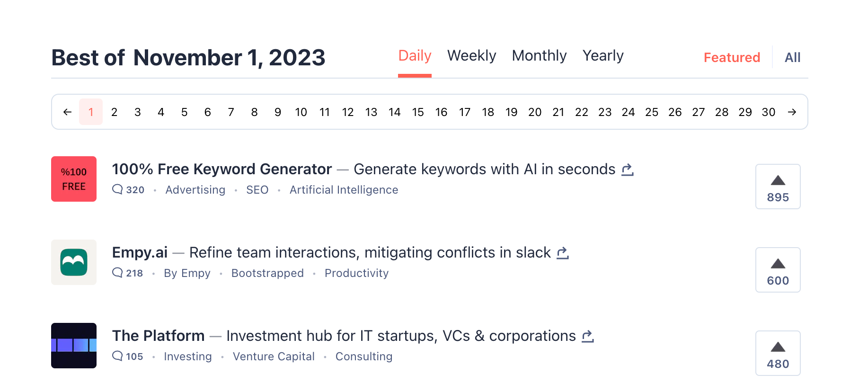Select Featured products filter
This screenshot has height=392, width=868.
click(x=732, y=58)
